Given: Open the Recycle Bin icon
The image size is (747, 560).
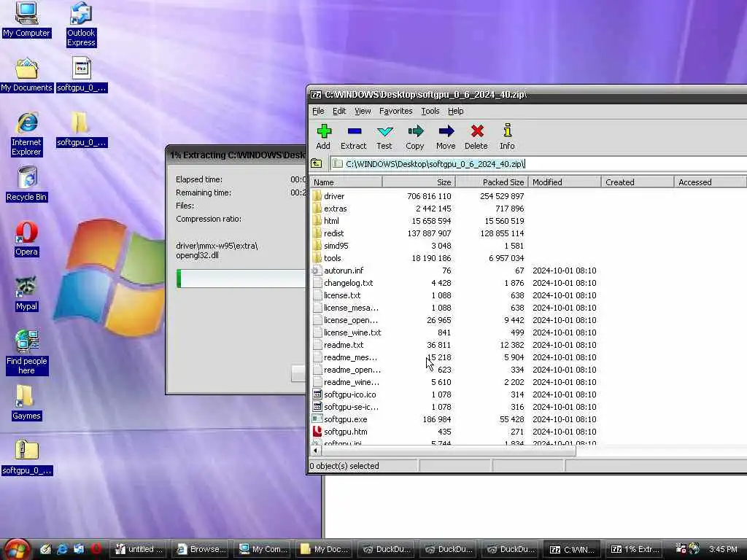Looking at the screenshot, I should [26, 184].
